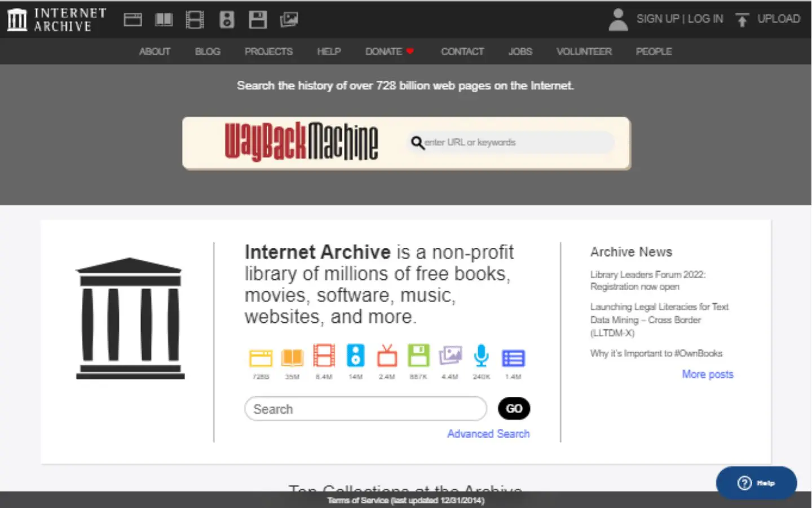Click the magnifier icon in Wayback search

tap(417, 142)
